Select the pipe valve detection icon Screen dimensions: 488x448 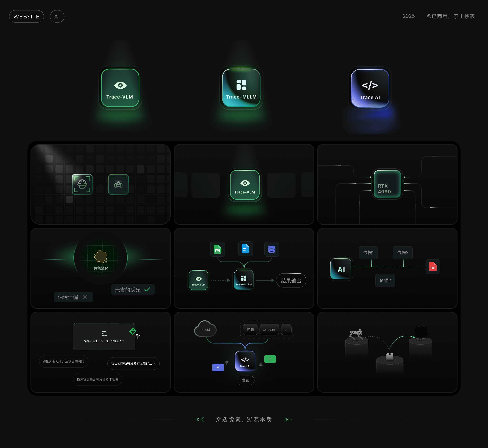118,184
